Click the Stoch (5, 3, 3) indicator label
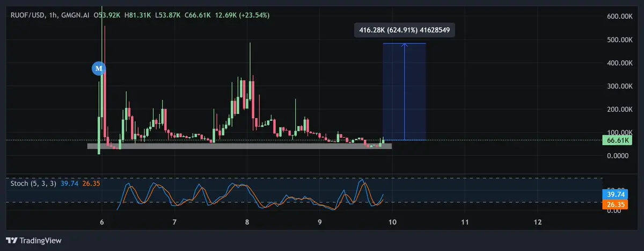The width and height of the screenshot is (644, 251). point(34,183)
